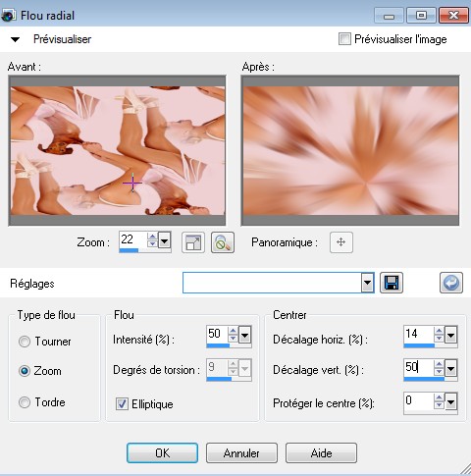Click the magnifier preview zoom icon
This screenshot has width=471, height=476.
coord(223,242)
